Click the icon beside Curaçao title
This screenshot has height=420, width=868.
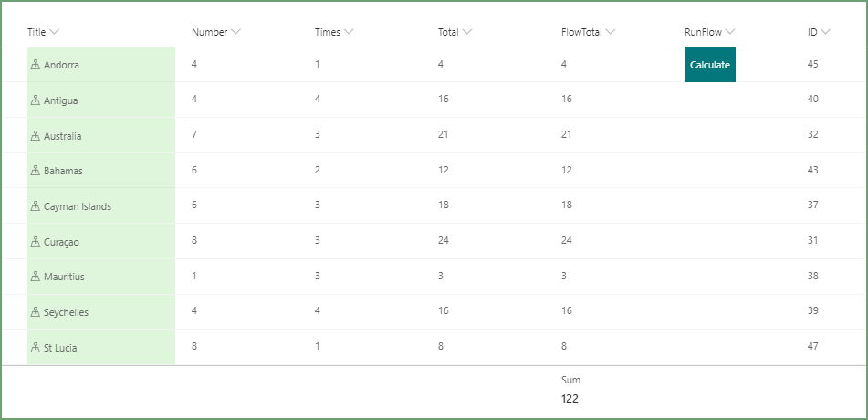point(36,242)
